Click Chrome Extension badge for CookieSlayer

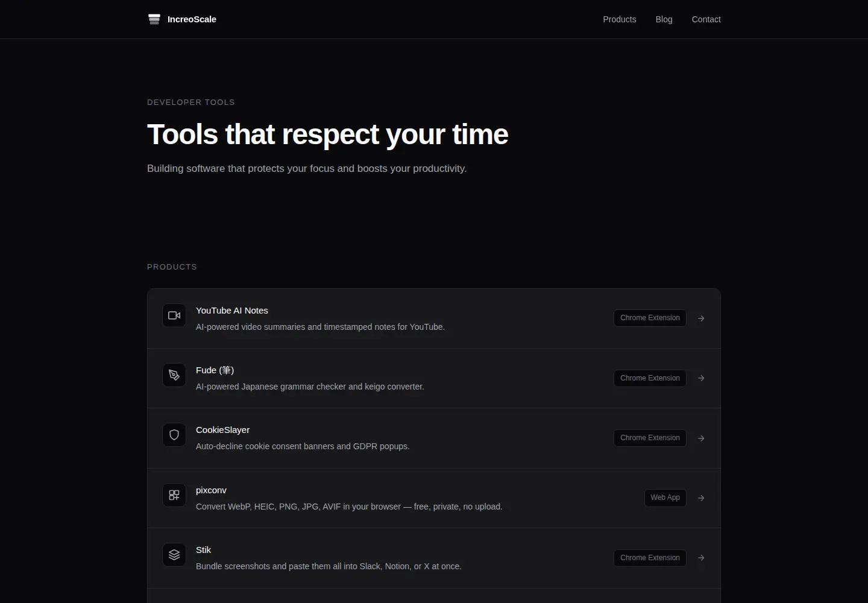click(x=650, y=438)
